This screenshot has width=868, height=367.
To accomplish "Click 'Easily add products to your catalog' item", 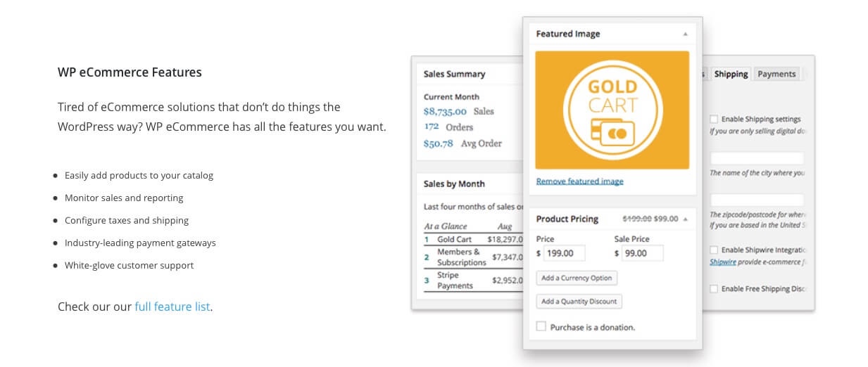I will (x=139, y=175).
